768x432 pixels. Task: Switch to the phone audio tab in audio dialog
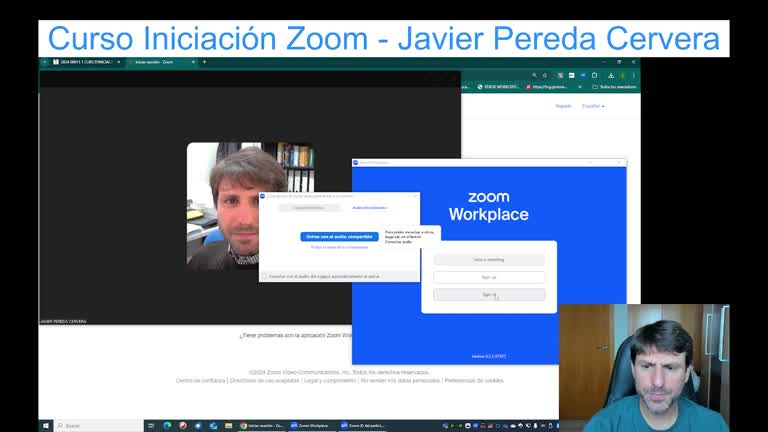tap(309, 208)
